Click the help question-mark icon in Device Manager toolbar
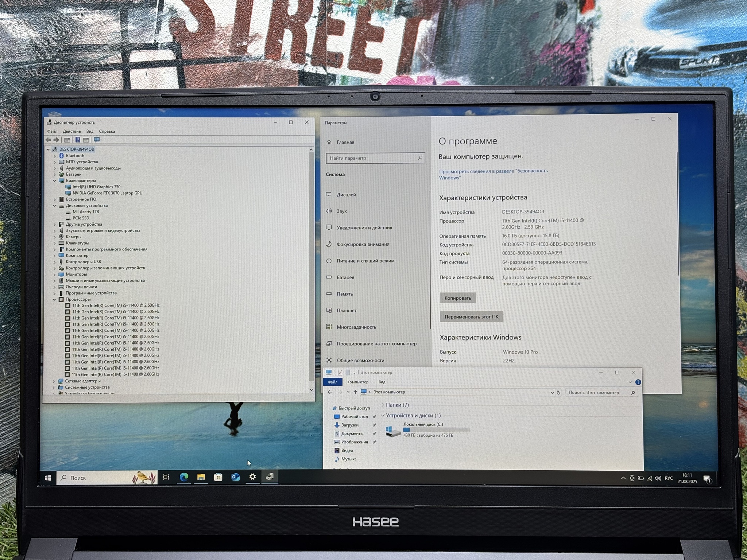This screenshot has height=560, width=747. pos(78,140)
